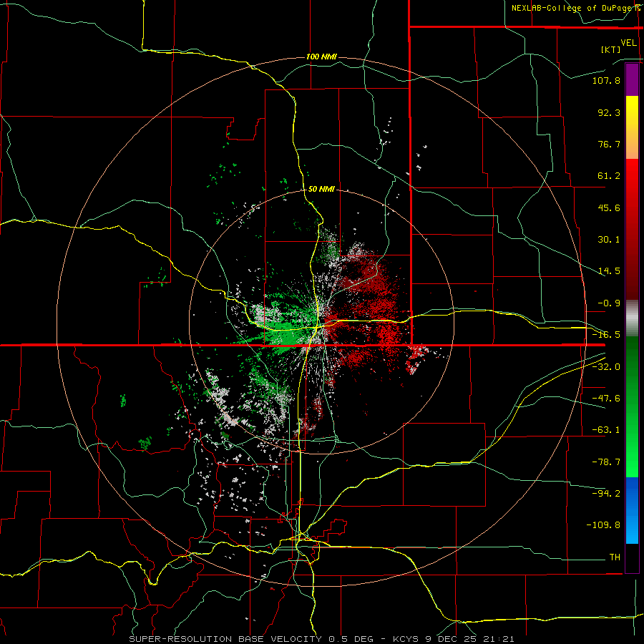Viewport: 644px width, 644px height.
Task: Click the yellow-orange segment of the color bar
Action: 632,127
